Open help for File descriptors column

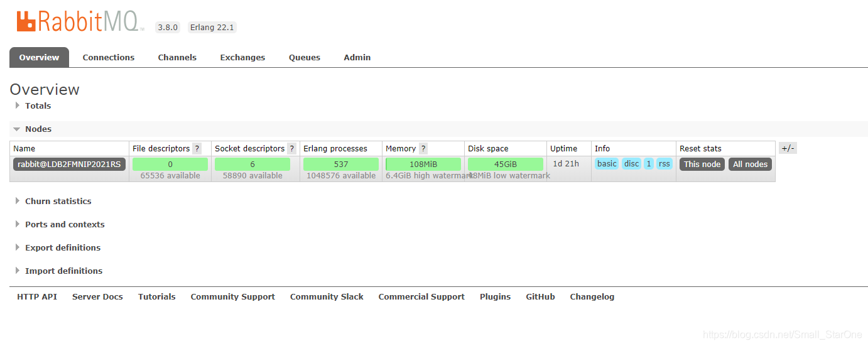(197, 149)
